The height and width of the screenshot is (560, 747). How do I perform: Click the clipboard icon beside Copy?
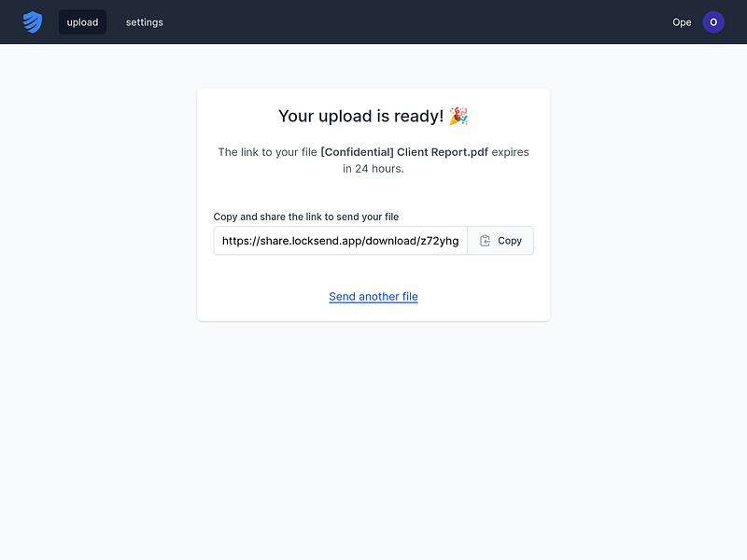pyautogui.click(x=485, y=241)
